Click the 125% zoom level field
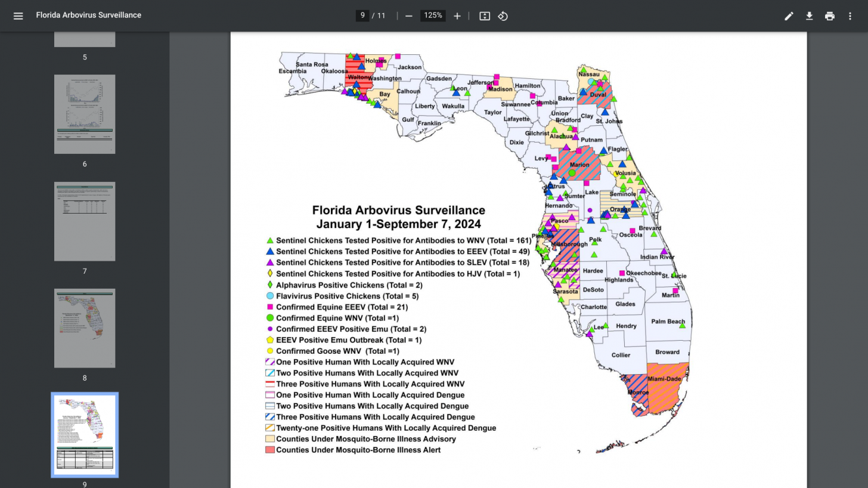 pos(433,16)
